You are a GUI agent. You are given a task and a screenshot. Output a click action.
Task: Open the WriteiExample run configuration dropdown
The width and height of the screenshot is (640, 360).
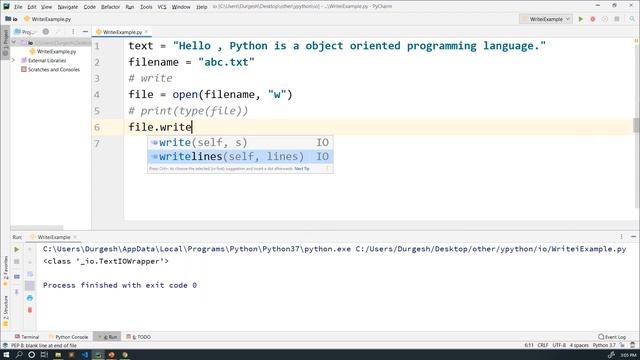tap(546, 19)
